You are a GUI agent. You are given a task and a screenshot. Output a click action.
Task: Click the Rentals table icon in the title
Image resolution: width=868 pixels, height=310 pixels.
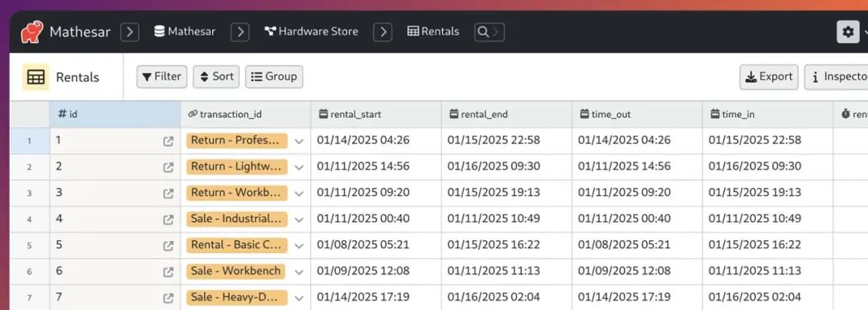pos(35,77)
